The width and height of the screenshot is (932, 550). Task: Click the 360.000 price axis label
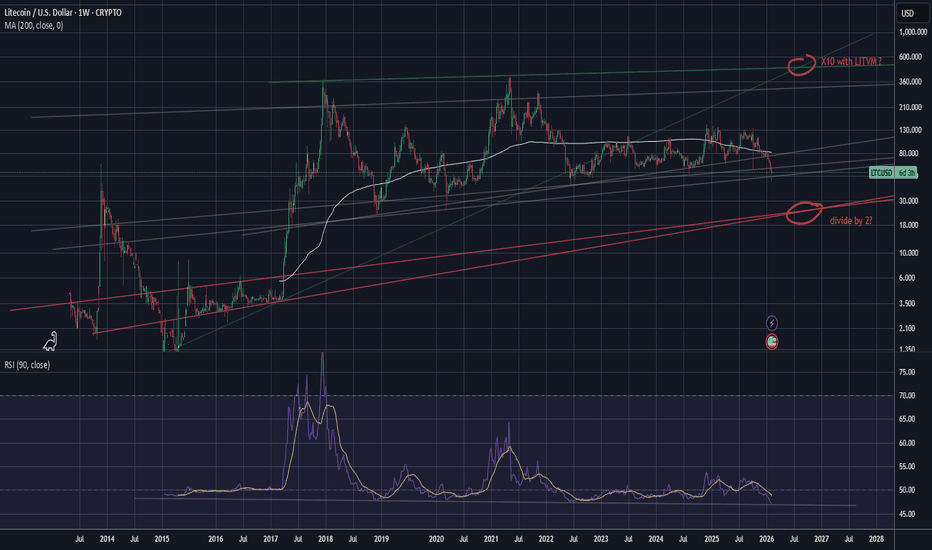[x=910, y=81]
